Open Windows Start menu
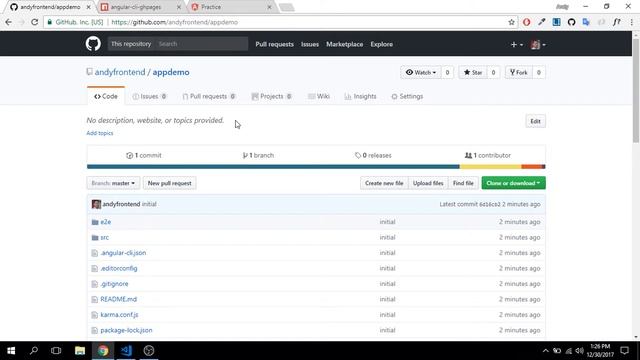640x360 pixels. click(x=11, y=351)
